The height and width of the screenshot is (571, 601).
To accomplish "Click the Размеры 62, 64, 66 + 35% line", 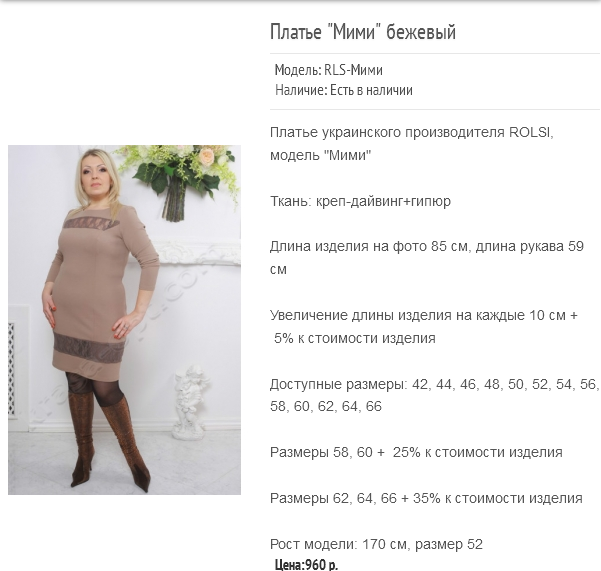I will [426, 499].
